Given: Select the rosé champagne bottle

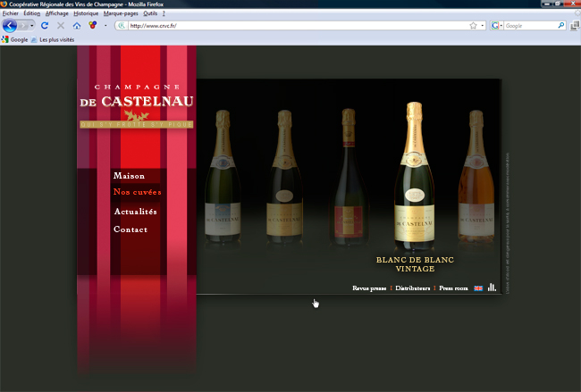Looking at the screenshot, I should click(x=476, y=176).
